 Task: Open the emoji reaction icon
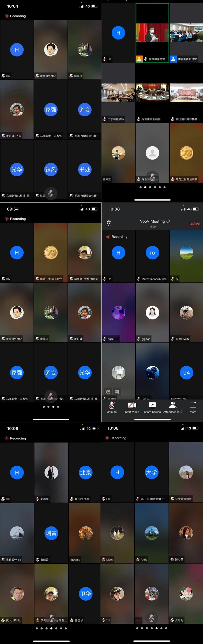coord(108,392)
